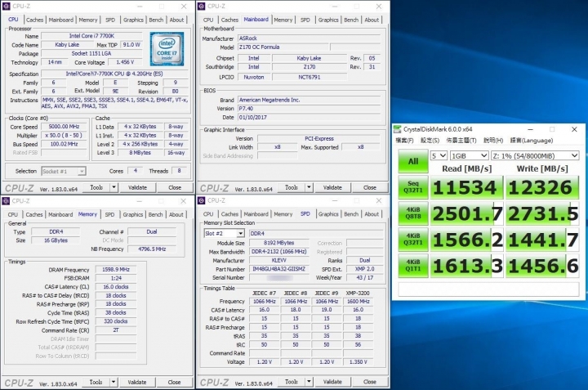This screenshot has width=588, height=390.
Task: Run the 4KiB Q8T8 test
Action: pyautogui.click(x=413, y=213)
